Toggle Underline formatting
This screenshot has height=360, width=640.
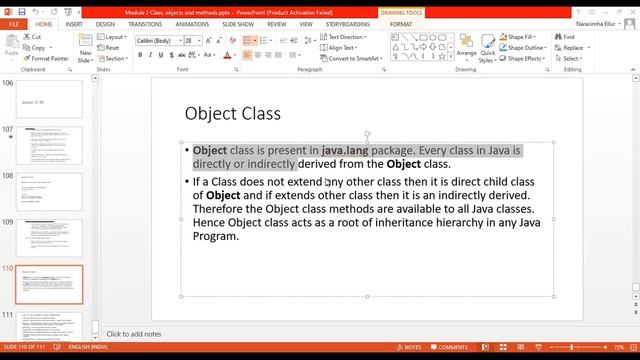161,55
